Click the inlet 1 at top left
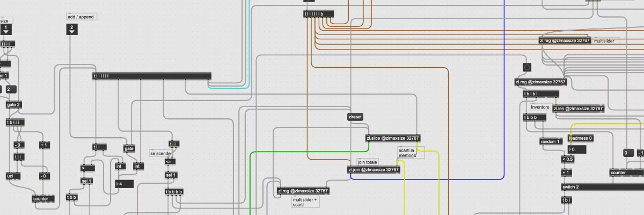644x215 pixels. pyautogui.click(x=6, y=29)
